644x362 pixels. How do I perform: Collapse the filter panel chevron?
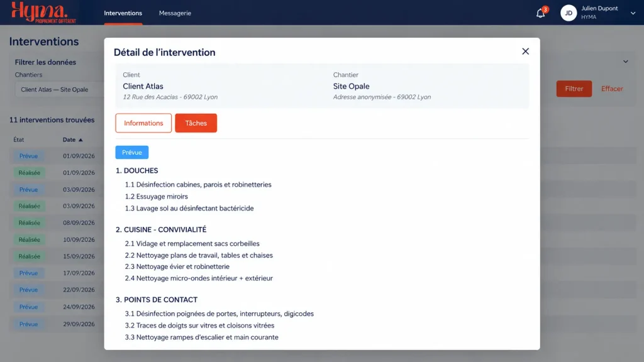(x=626, y=62)
